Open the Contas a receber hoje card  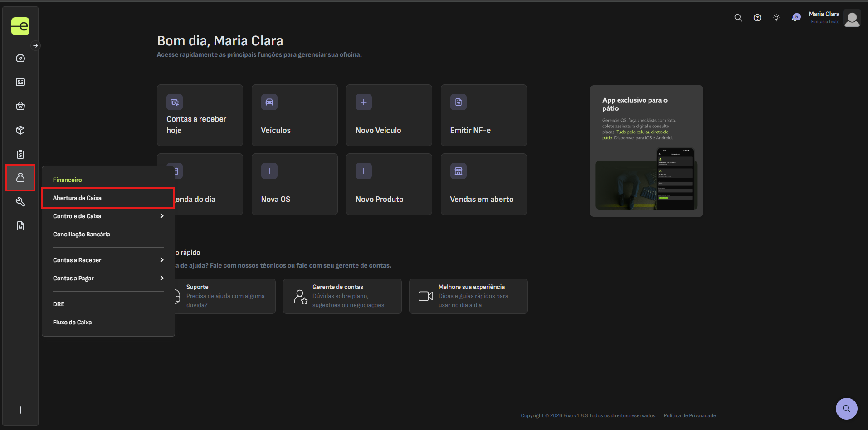coord(200,115)
